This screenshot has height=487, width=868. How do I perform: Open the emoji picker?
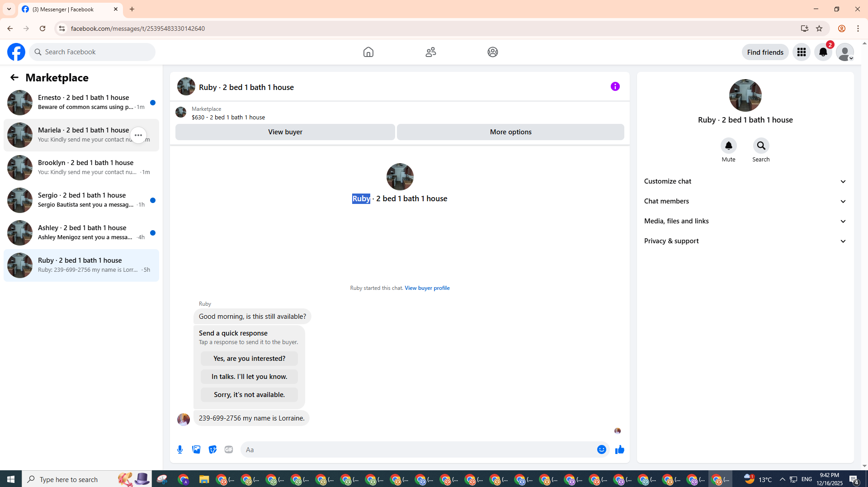[x=602, y=449]
